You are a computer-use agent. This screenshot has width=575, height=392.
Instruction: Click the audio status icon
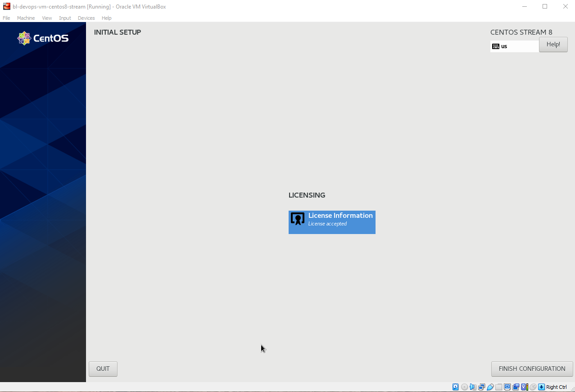(473, 387)
